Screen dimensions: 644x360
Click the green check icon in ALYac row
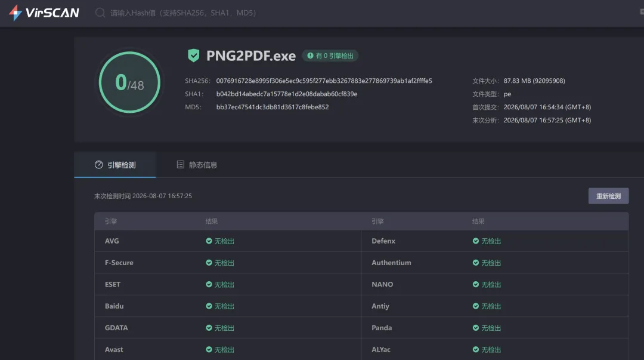(x=476, y=349)
